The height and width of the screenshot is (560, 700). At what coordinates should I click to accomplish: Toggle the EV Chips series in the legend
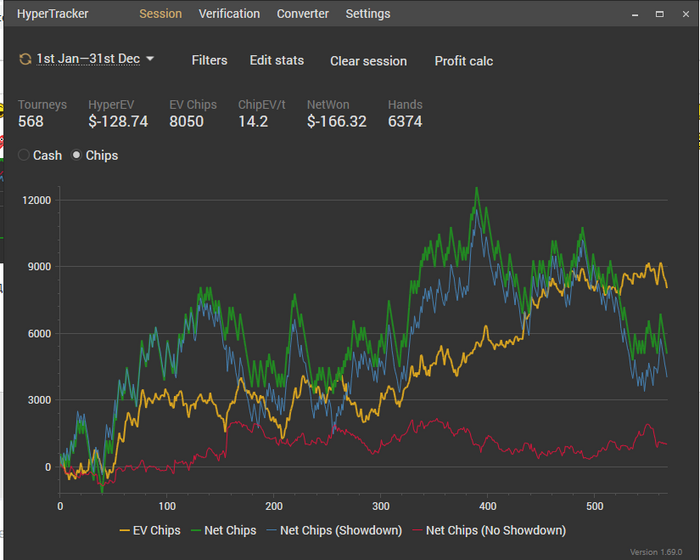click(150, 530)
